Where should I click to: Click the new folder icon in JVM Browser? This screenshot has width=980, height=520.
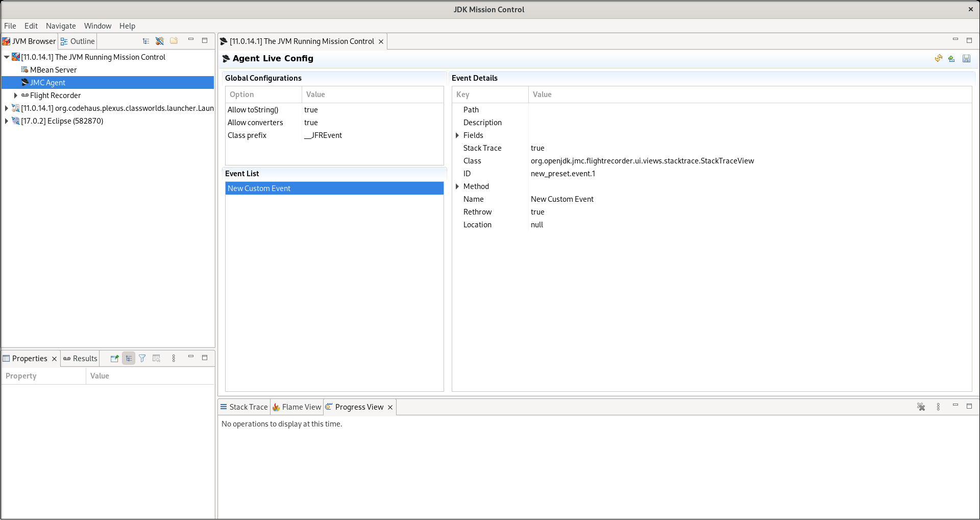[x=174, y=41]
